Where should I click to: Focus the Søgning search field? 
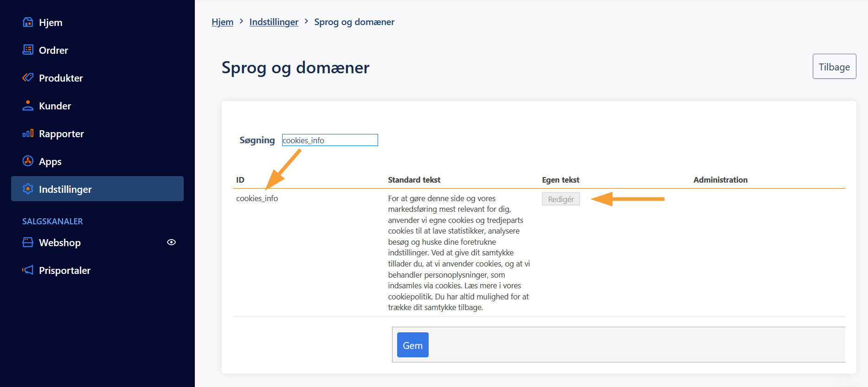[330, 140]
